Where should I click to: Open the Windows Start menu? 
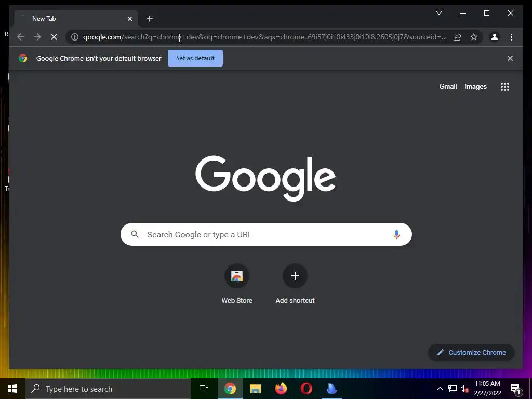tap(12, 389)
